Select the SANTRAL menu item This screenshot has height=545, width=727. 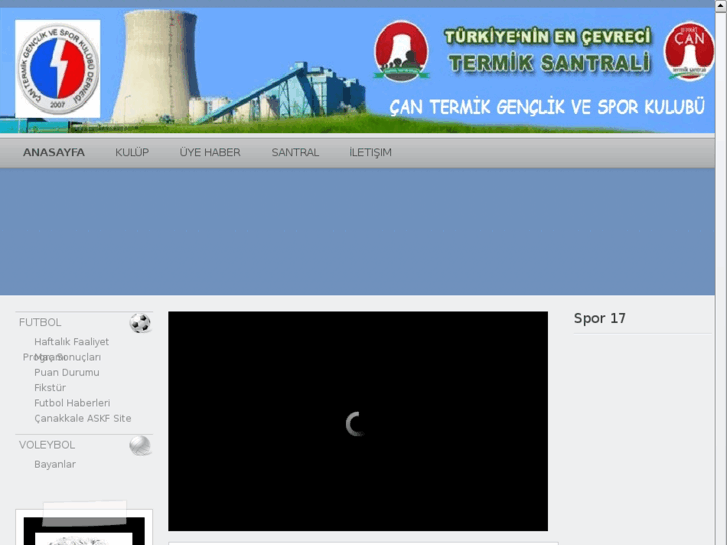[295, 152]
